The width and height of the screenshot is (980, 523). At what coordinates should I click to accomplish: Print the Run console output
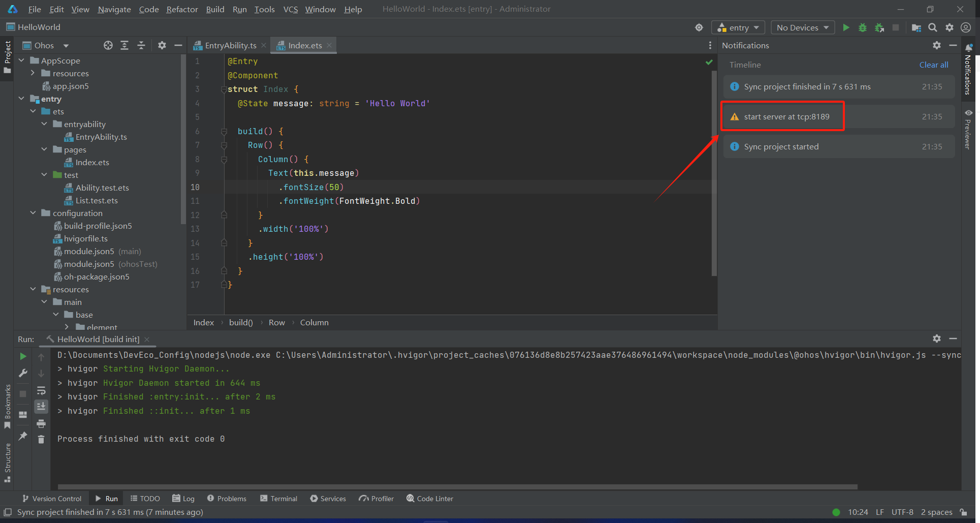[x=41, y=423]
